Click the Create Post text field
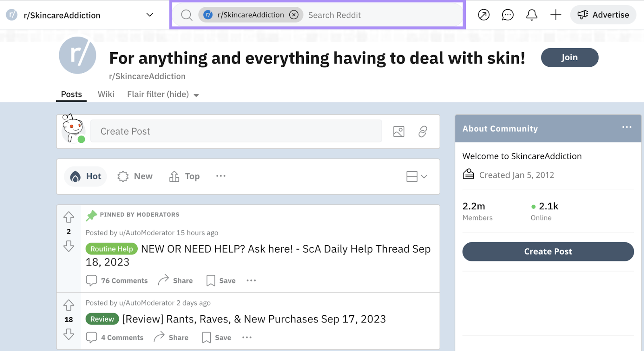Screen dimensions: 644x351 click(x=236, y=131)
